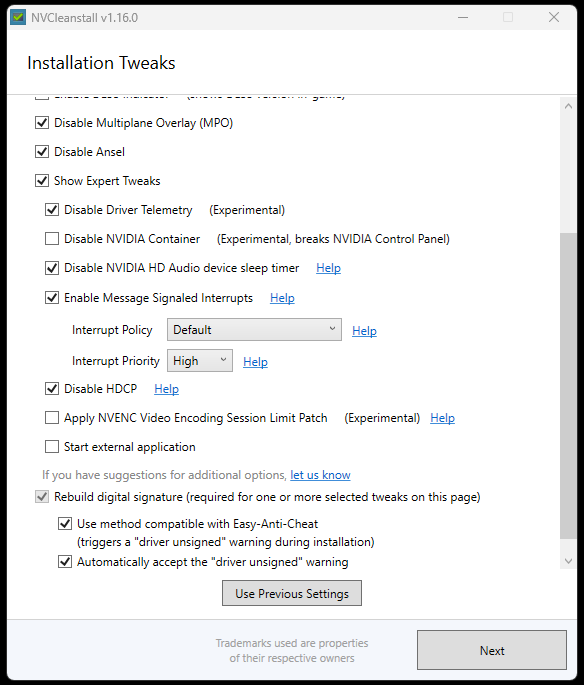Open Help link for Message Signaled Interrupts
This screenshot has height=685, width=584.
pos(282,298)
